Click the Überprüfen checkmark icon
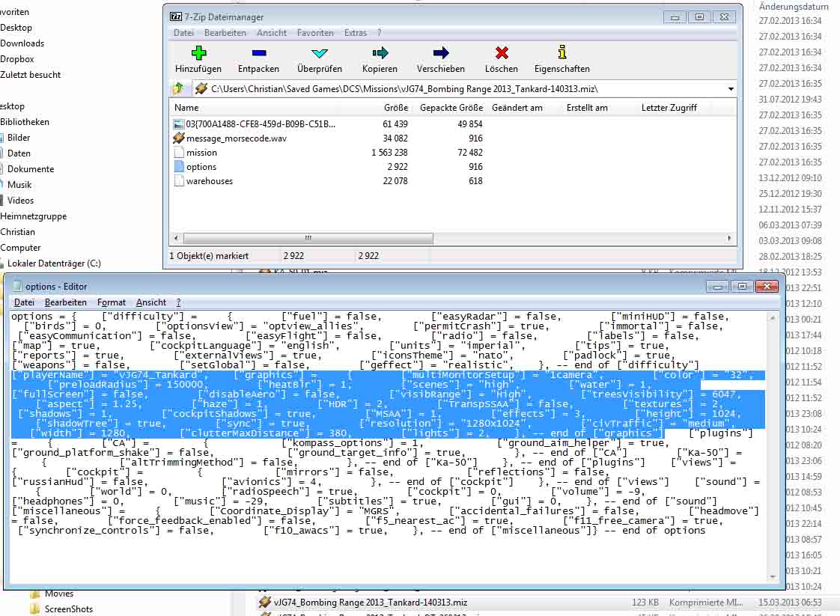Screen dimensions: 840x616 tap(319, 53)
